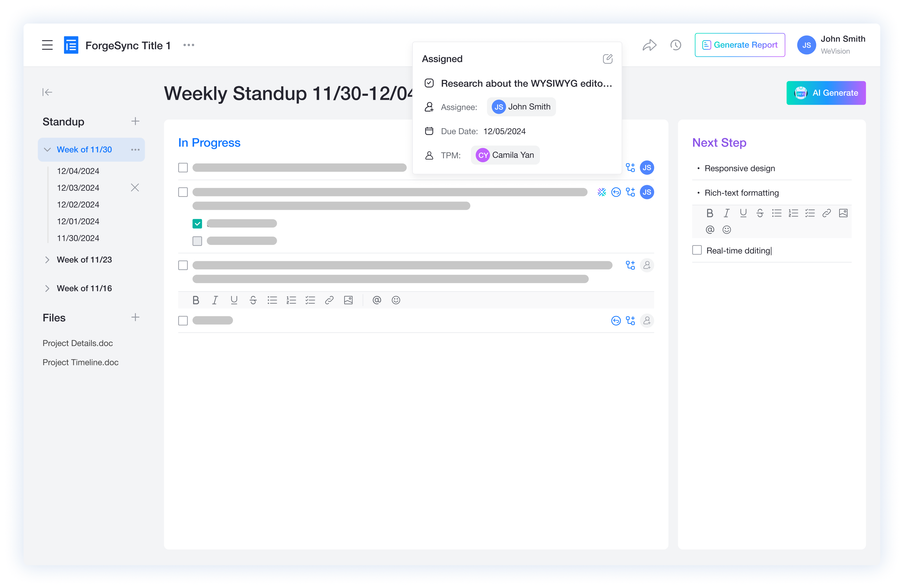Uncheck the teal checked subtask checkbox

pos(197,223)
